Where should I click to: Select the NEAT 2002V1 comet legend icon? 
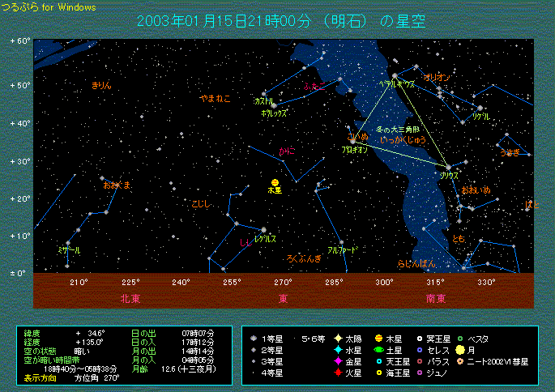(x=461, y=361)
